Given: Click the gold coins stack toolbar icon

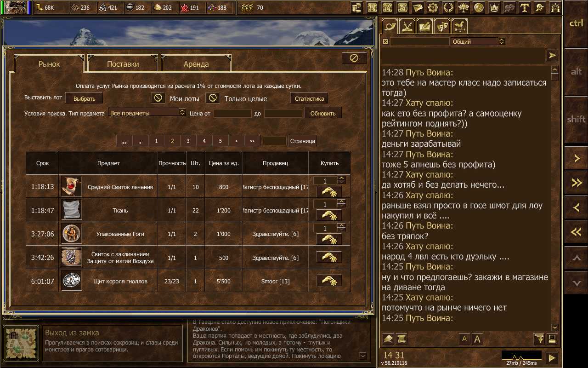Looking at the screenshot, I should [356, 7].
